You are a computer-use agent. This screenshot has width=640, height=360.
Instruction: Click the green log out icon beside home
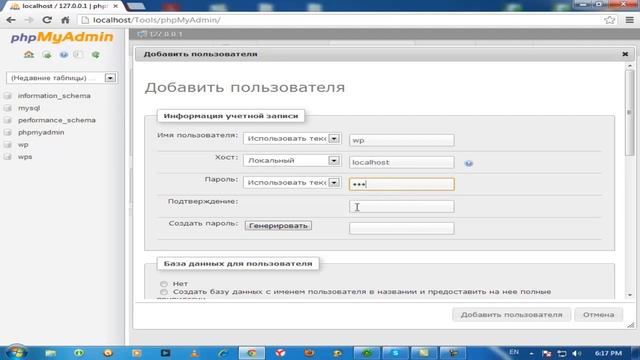(47, 55)
